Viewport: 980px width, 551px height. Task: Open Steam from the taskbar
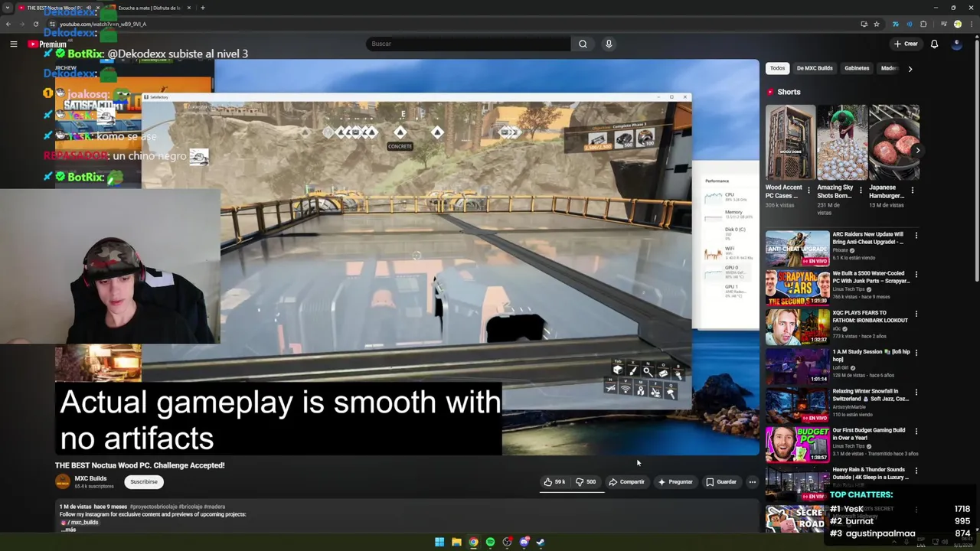coord(541,542)
